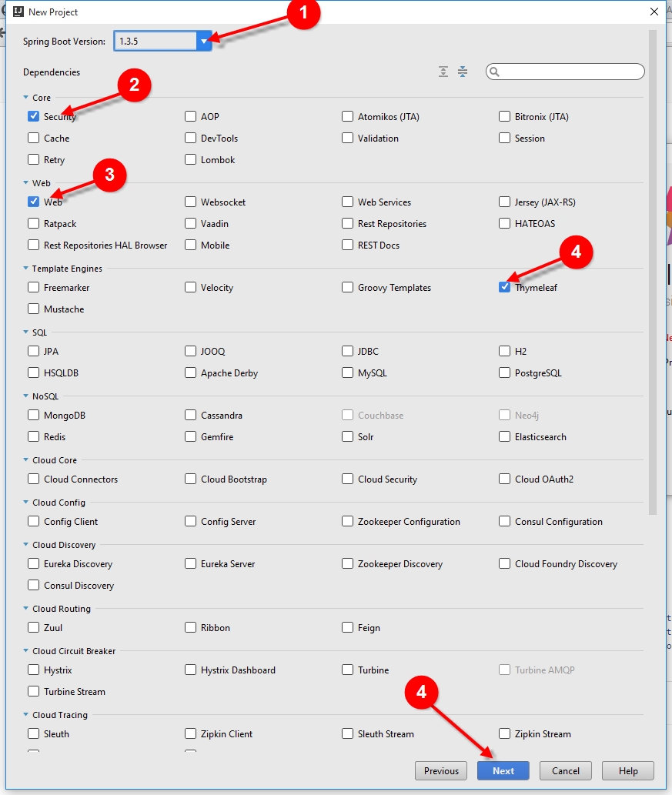
Task: Open the Spring Boot Version dropdown
Action: tap(203, 41)
